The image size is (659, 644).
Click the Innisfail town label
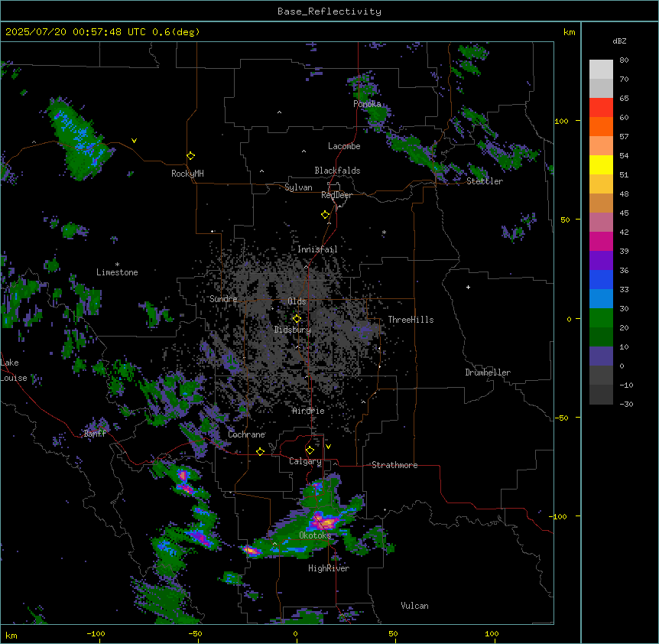[317, 249]
